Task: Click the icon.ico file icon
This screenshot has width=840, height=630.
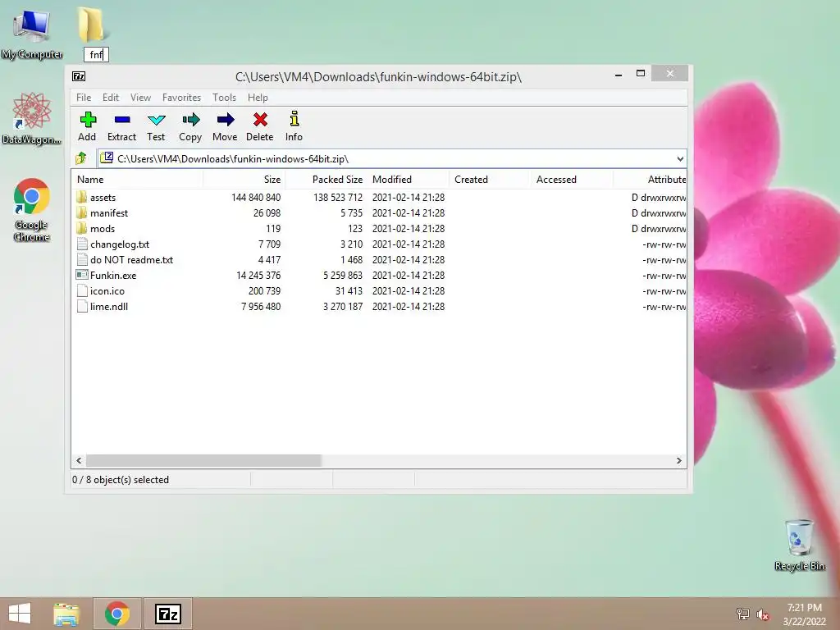Action: pyautogui.click(x=82, y=290)
